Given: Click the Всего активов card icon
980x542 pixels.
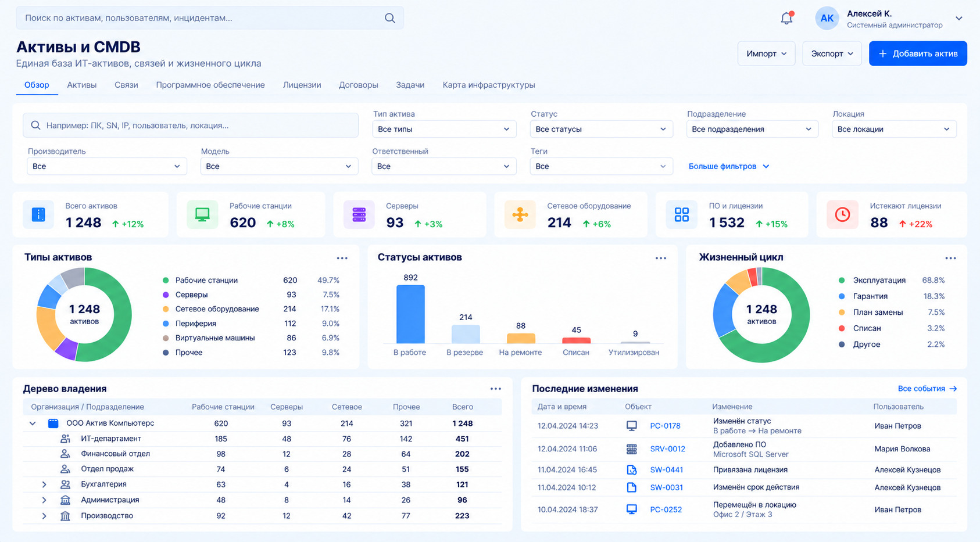Looking at the screenshot, I should (x=38, y=214).
